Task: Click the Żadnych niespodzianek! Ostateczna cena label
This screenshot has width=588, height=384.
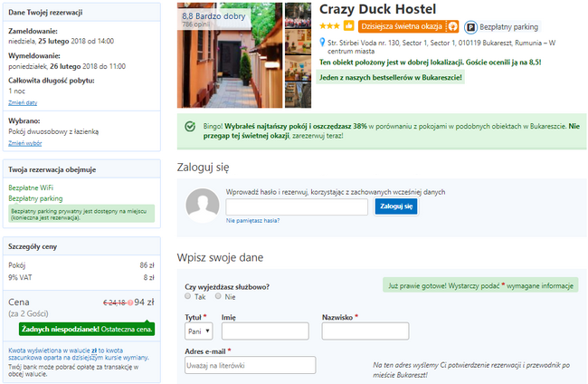Action: click(x=87, y=329)
